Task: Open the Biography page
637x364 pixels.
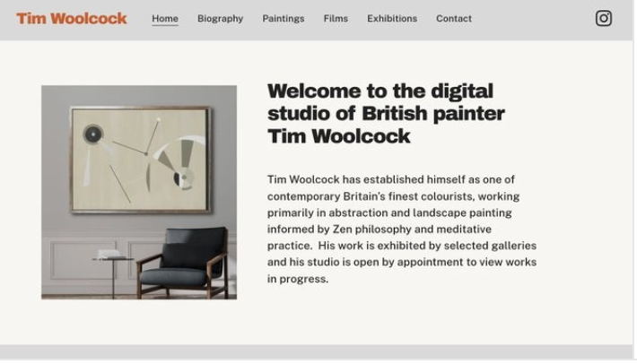Action: click(x=220, y=19)
